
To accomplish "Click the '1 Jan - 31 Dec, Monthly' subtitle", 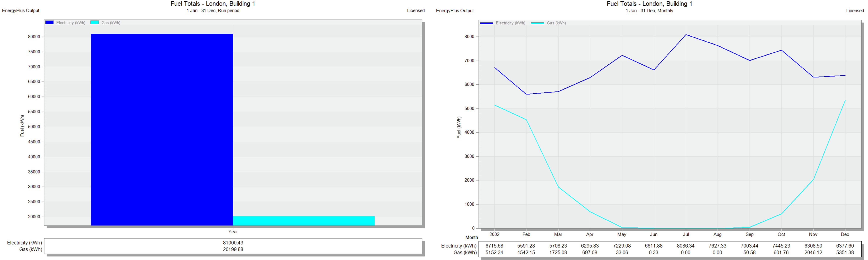I will click(x=649, y=11).
